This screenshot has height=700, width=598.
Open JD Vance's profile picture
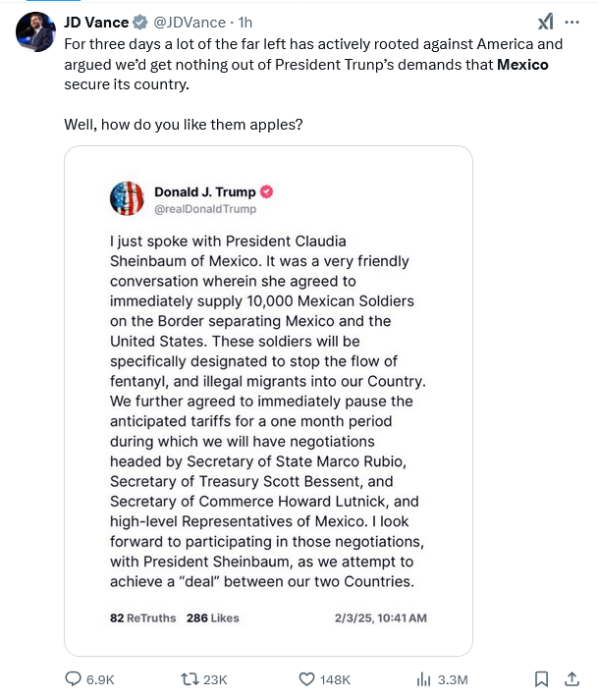(34, 31)
